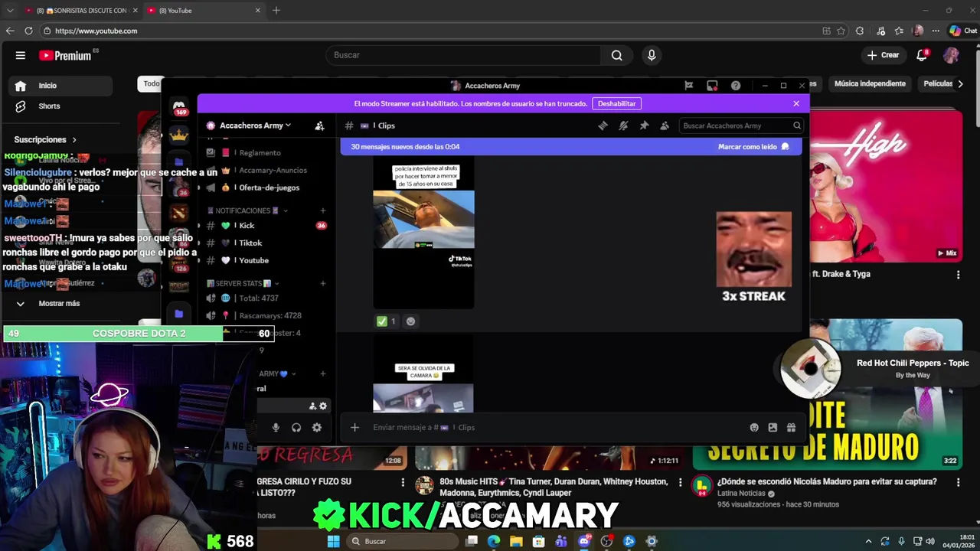Open pinned messages in Discord Clips channel
This screenshot has width=980, height=551.
tap(644, 126)
